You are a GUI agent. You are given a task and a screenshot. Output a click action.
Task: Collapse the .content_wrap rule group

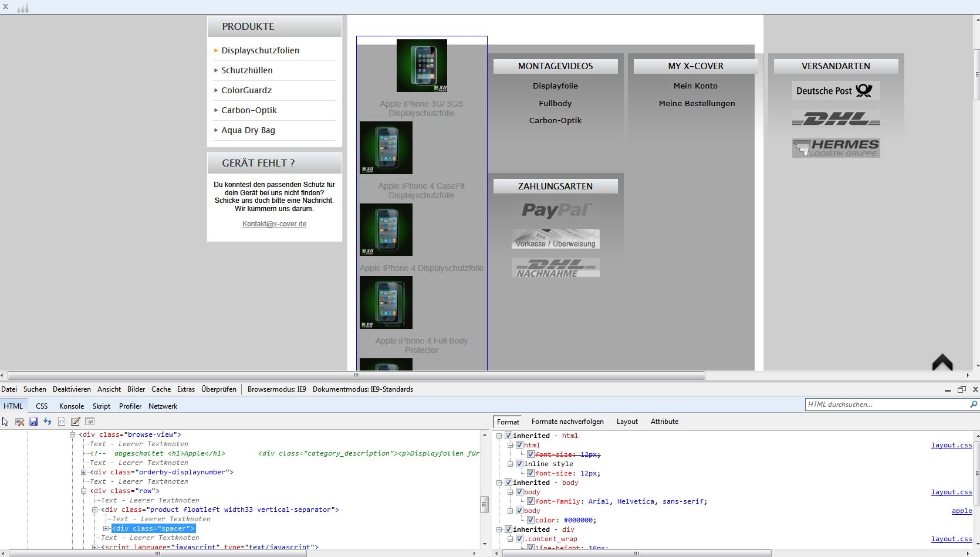click(511, 539)
